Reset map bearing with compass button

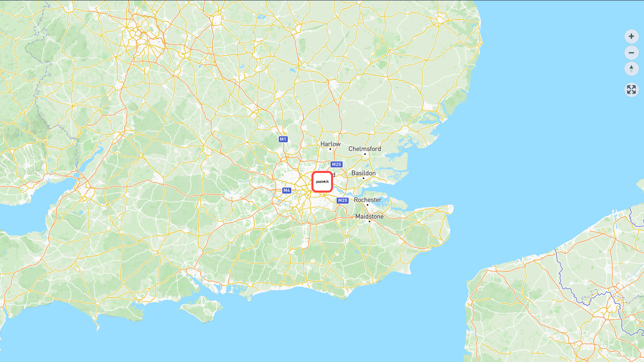631,68
